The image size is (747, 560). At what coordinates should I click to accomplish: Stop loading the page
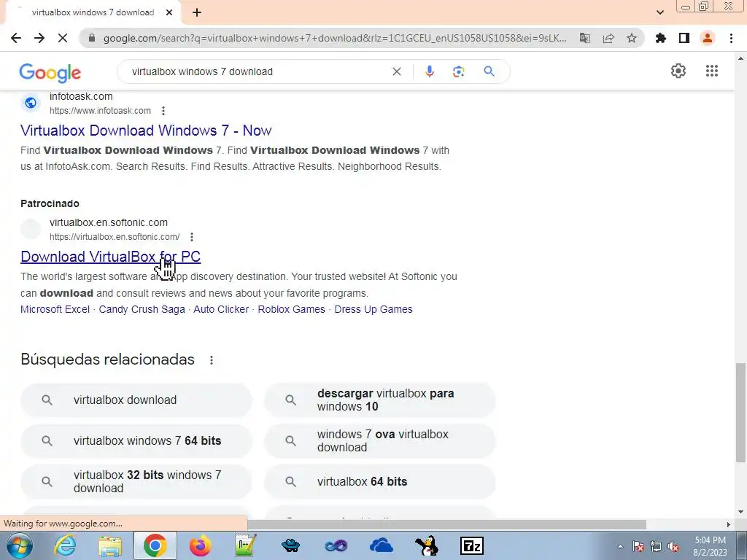63,38
